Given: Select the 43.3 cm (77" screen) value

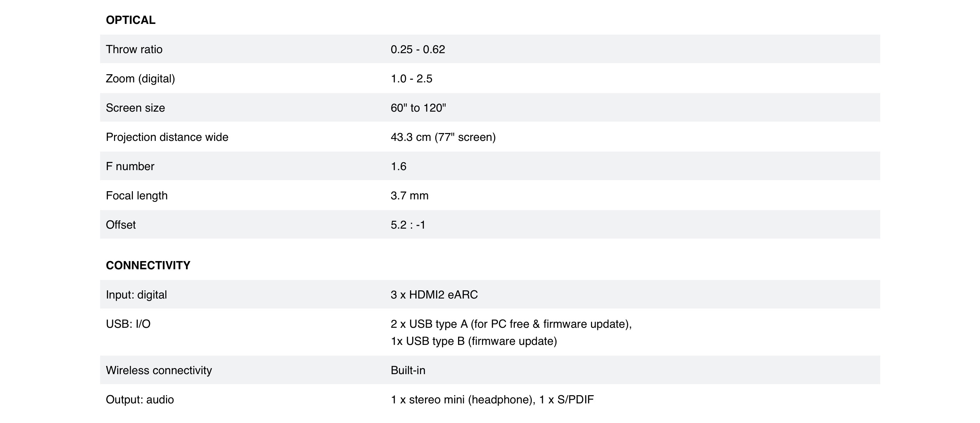Looking at the screenshot, I should 443,137.
